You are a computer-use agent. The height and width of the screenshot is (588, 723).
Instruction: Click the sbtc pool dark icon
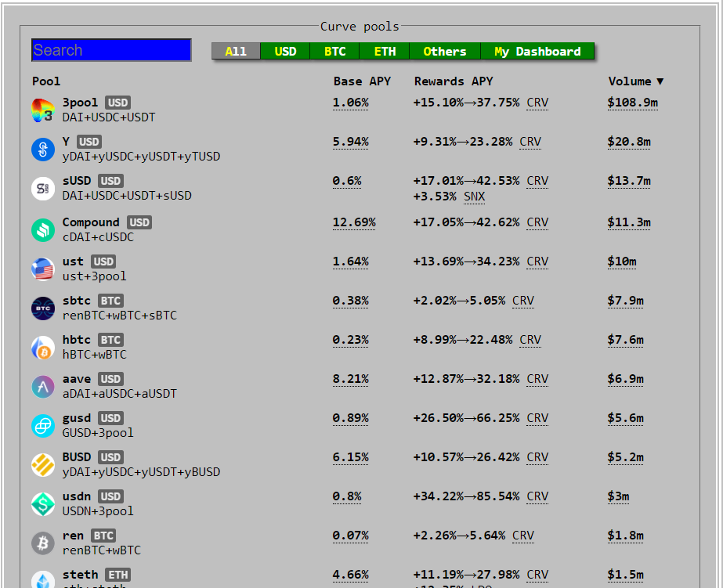pyautogui.click(x=43, y=308)
